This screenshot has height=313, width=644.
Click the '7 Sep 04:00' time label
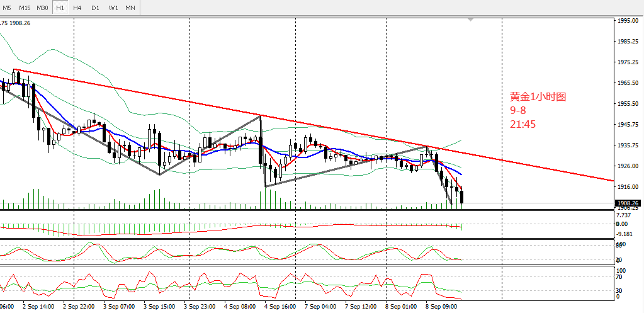pyautogui.click(x=319, y=307)
